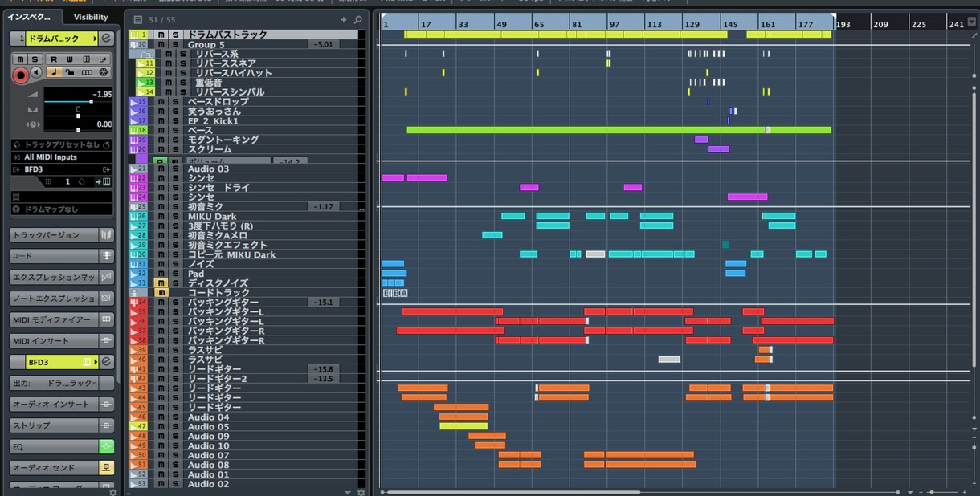Image resolution: width=980 pixels, height=496 pixels.
Task: Expand the トラックバージョン section
Action: 62,235
